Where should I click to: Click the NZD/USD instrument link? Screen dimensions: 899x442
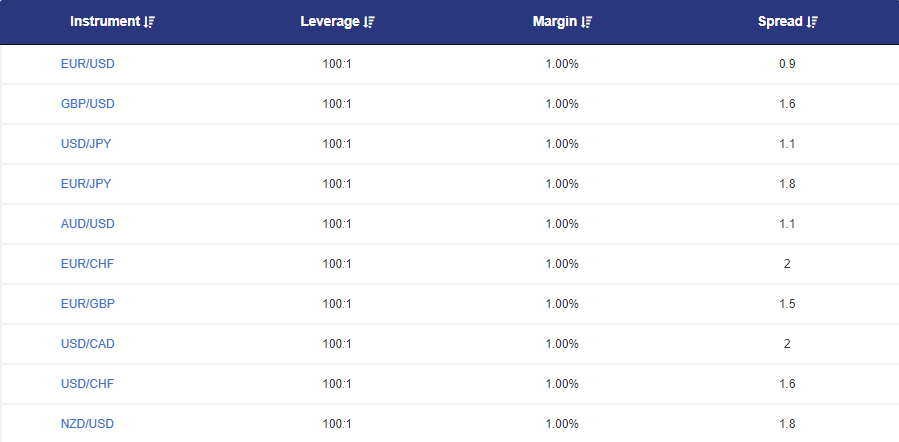click(x=88, y=424)
